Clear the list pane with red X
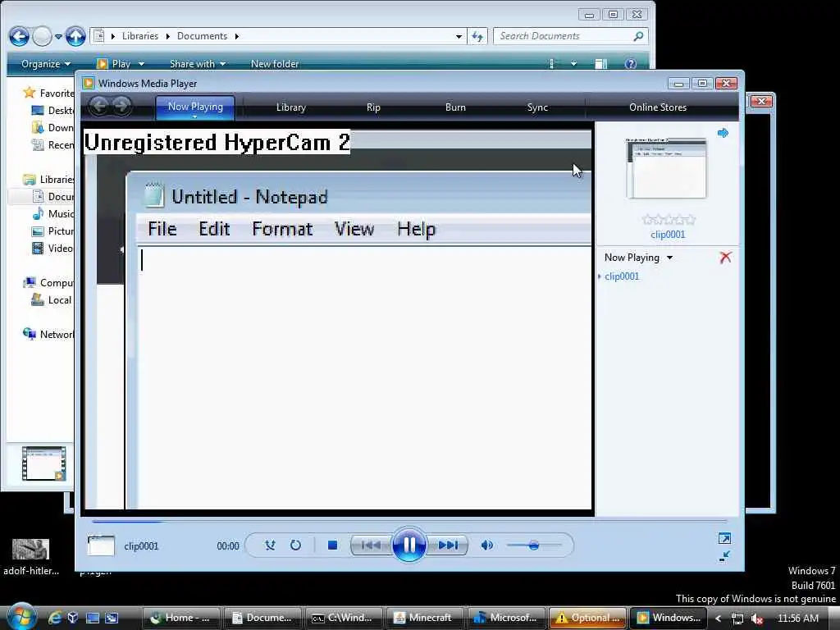This screenshot has width=840, height=630. (725, 258)
